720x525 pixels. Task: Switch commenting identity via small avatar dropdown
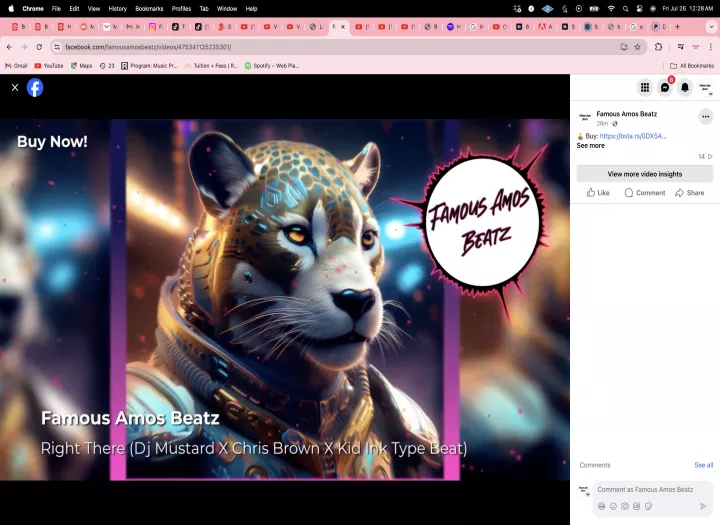584,490
